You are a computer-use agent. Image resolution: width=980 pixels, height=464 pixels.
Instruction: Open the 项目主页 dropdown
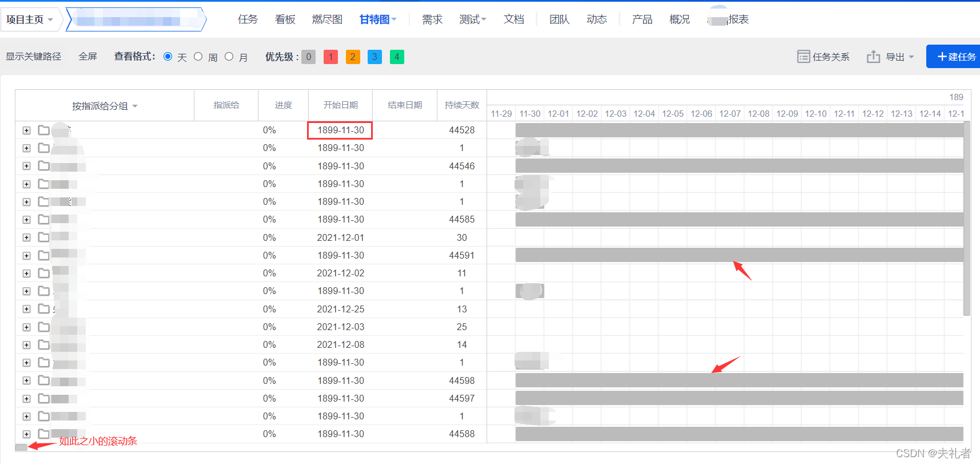click(x=30, y=19)
